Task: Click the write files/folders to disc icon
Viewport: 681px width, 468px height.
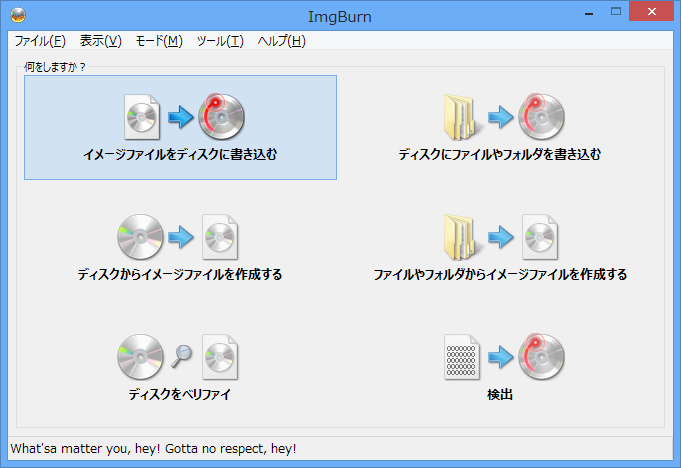Action: (504, 116)
